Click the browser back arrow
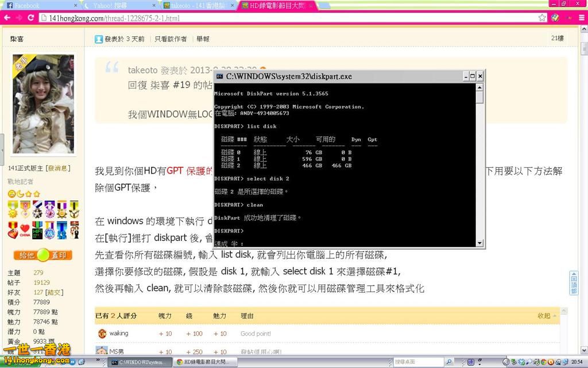 (6, 18)
